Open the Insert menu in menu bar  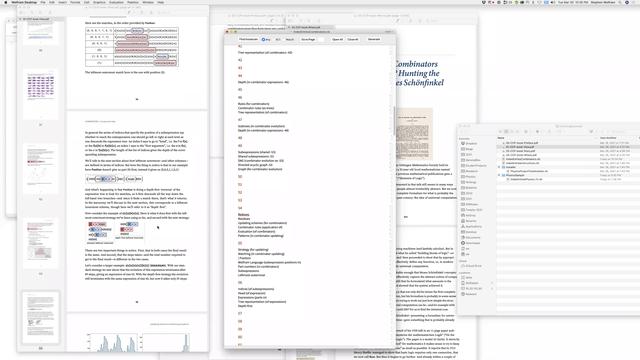point(62,2)
